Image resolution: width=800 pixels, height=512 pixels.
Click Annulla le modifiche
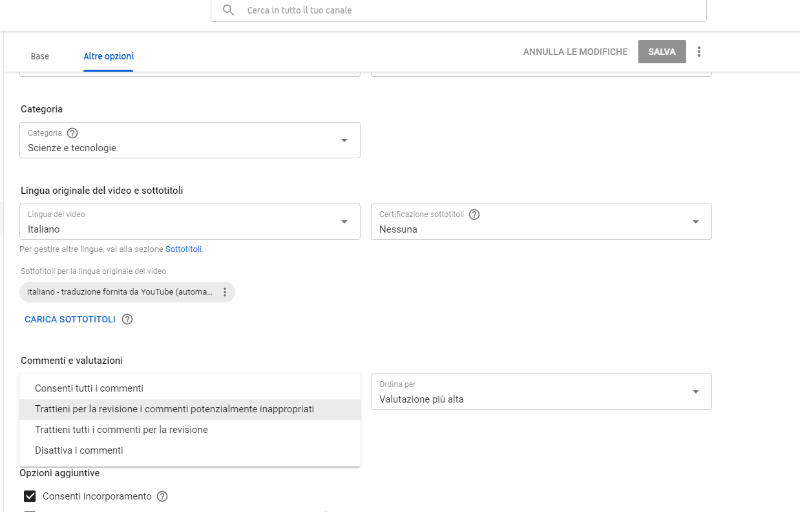[575, 52]
